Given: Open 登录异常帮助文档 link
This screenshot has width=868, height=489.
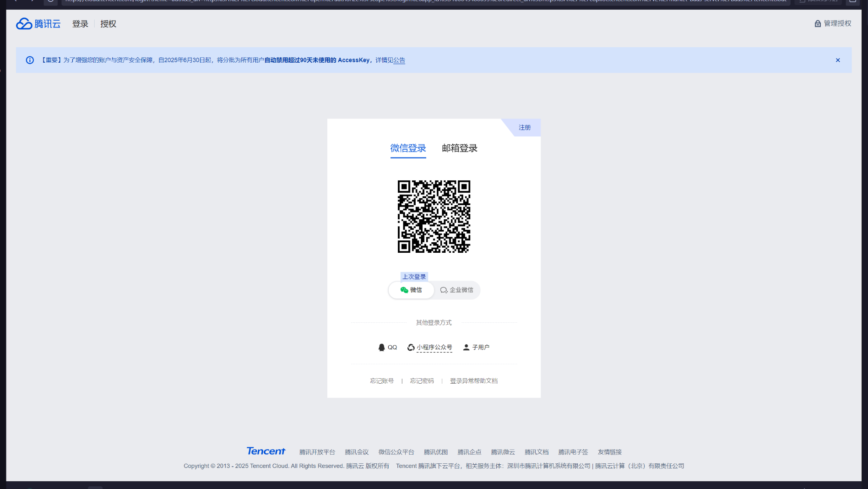Looking at the screenshot, I should [474, 381].
